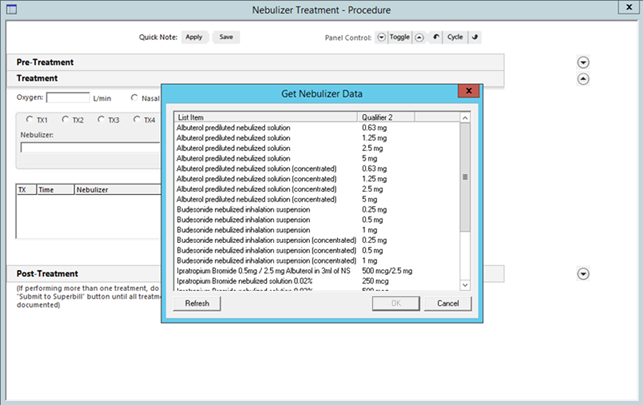Screen dimensions: 643x405
Task: Select the Nasal radio button
Action: pos(134,98)
